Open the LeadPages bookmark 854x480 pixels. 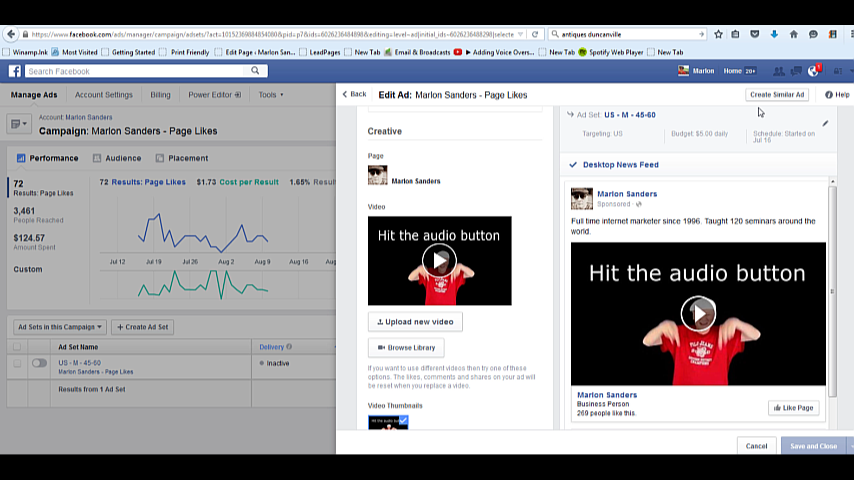pos(320,52)
